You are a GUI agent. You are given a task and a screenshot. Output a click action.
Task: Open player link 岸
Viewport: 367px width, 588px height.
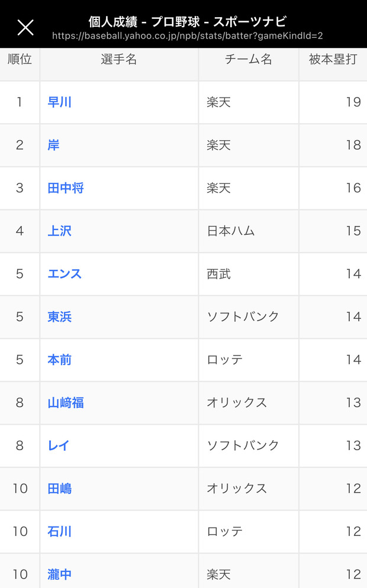tap(53, 145)
